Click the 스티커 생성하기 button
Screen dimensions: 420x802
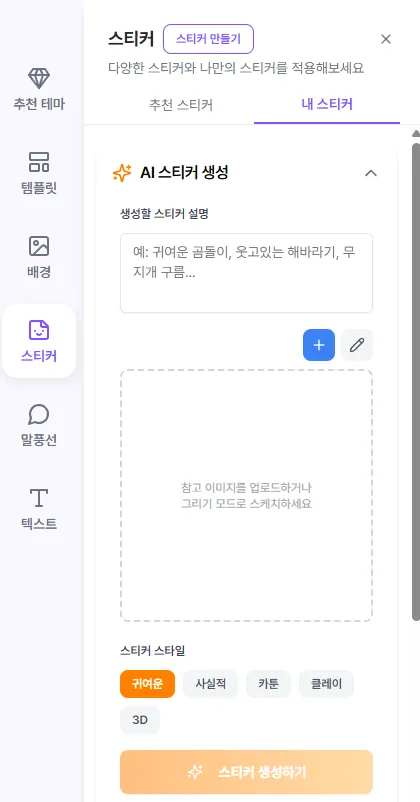[x=247, y=772]
